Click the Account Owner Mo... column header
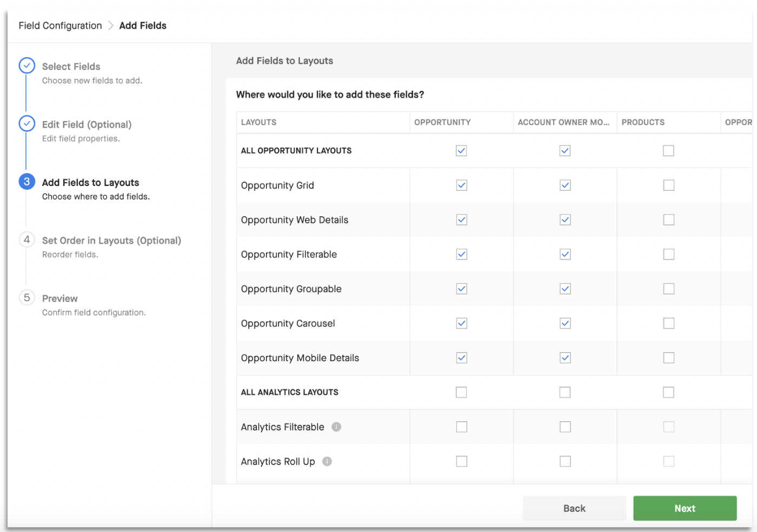This screenshot has width=757, height=532. [x=563, y=122]
